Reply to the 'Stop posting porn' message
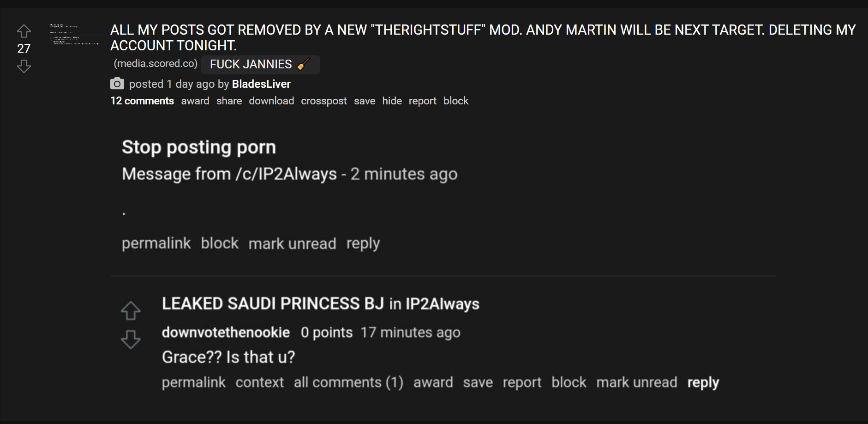868x424 pixels. point(363,244)
